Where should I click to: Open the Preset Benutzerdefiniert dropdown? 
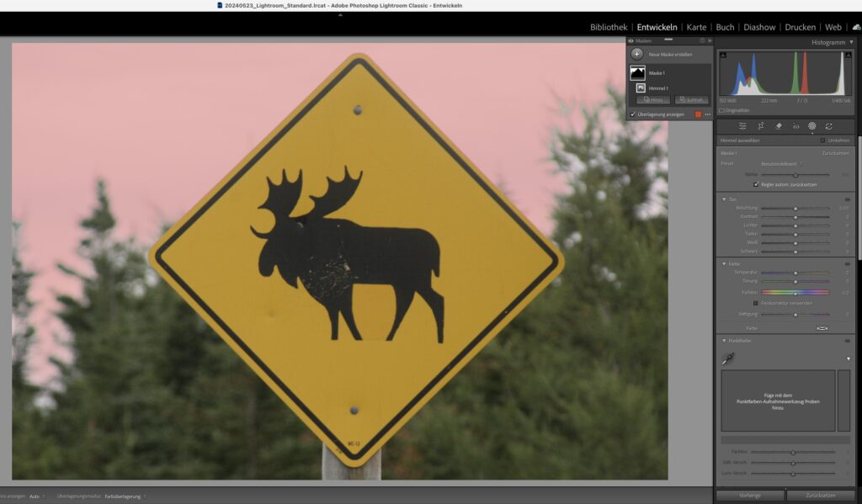[x=782, y=163]
